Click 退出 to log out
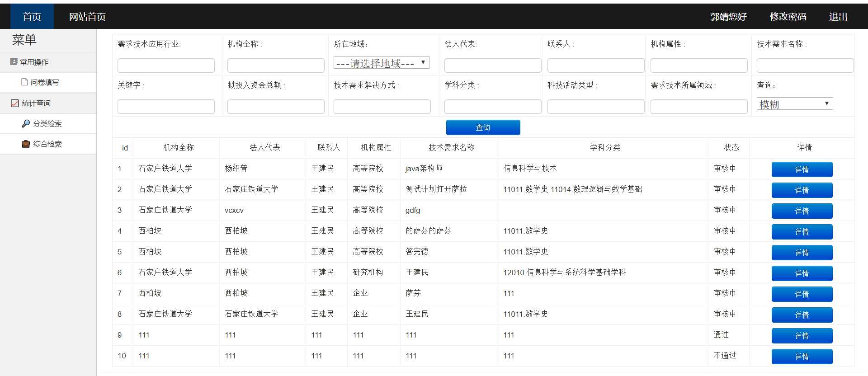Screen dimensions: 868x376 coord(838,17)
